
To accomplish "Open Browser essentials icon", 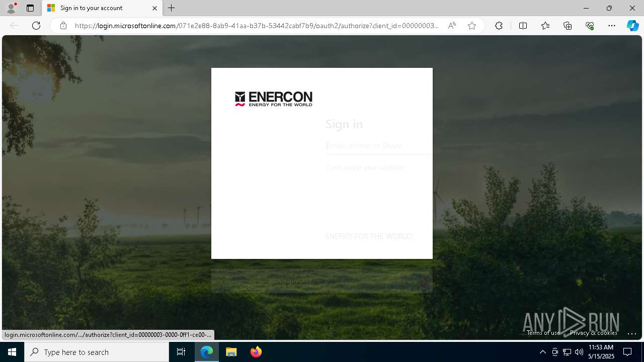I will pos(590,26).
